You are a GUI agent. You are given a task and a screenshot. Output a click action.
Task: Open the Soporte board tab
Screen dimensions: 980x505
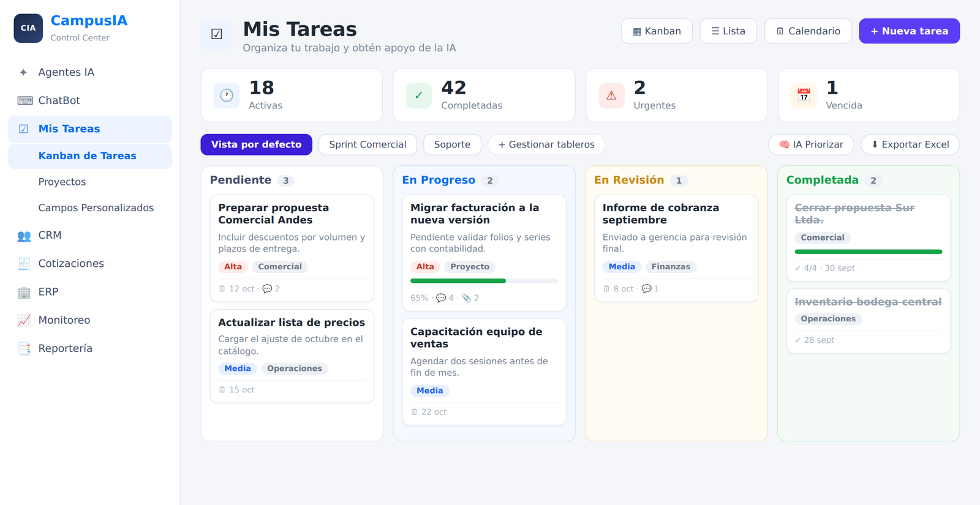[x=453, y=144]
